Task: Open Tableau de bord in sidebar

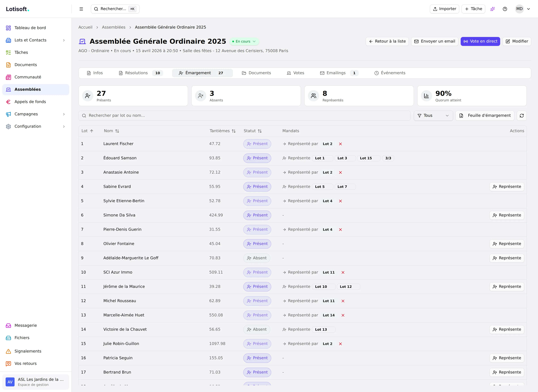Action: click(36, 28)
